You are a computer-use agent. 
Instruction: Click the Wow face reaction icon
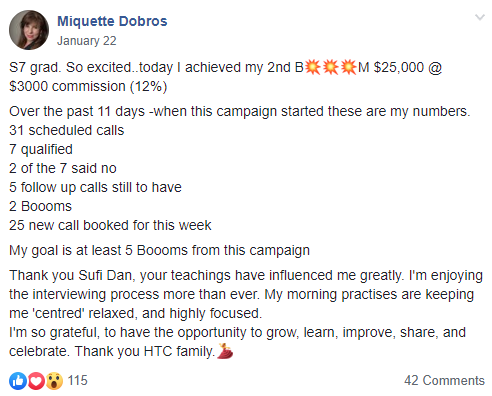point(54,381)
